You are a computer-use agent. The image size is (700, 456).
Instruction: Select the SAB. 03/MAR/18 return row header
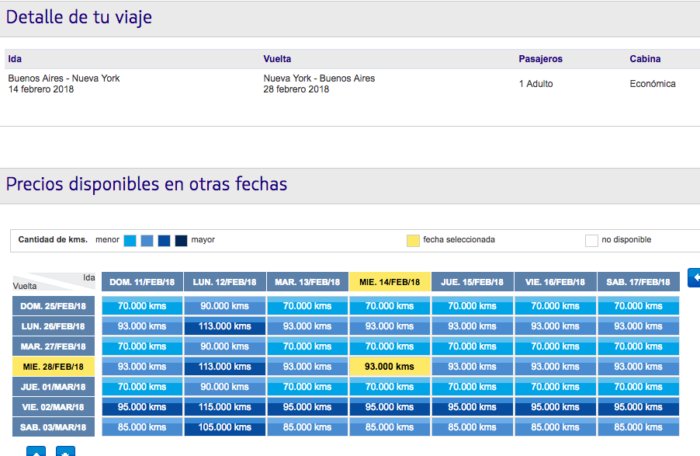54,428
